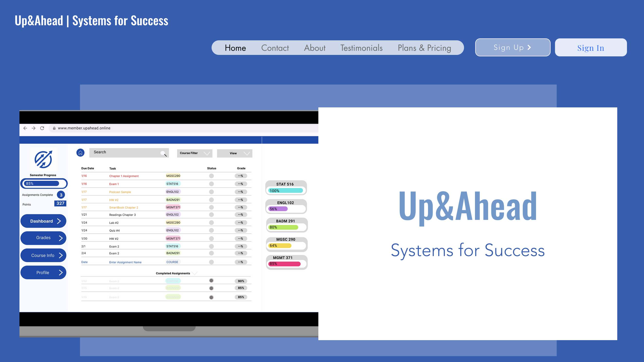The width and height of the screenshot is (644, 362).
Task: Click the Grades sidebar icon
Action: 43,238
